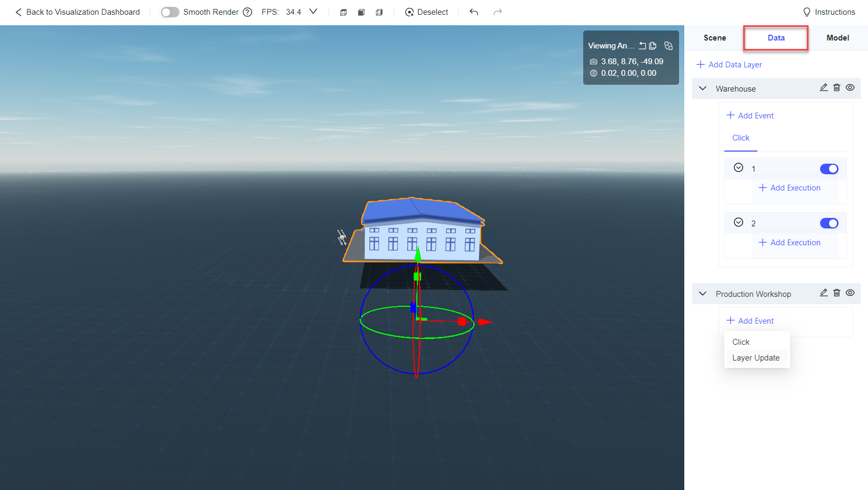The height and width of the screenshot is (490, 868).
Task: Click the Instructions lightbulb icon
Action: [807, 12]
